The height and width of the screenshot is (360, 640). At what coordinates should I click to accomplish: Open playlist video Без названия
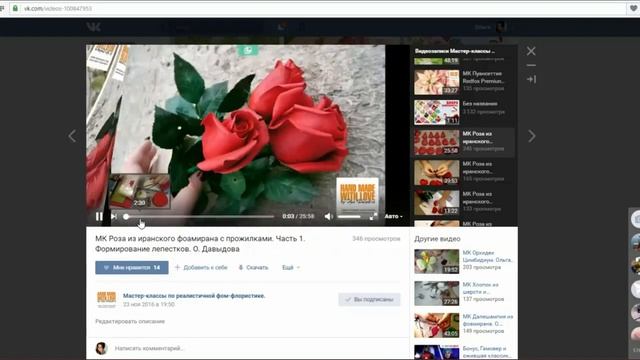pyautogui.click(x=464, y=112)
